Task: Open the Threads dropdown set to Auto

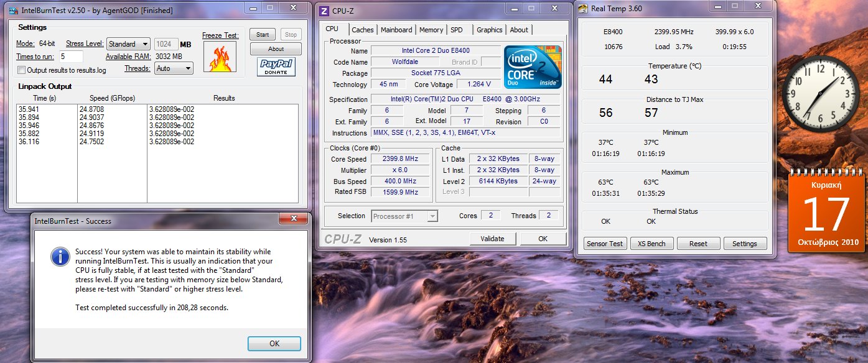Action: pos(173,68)
